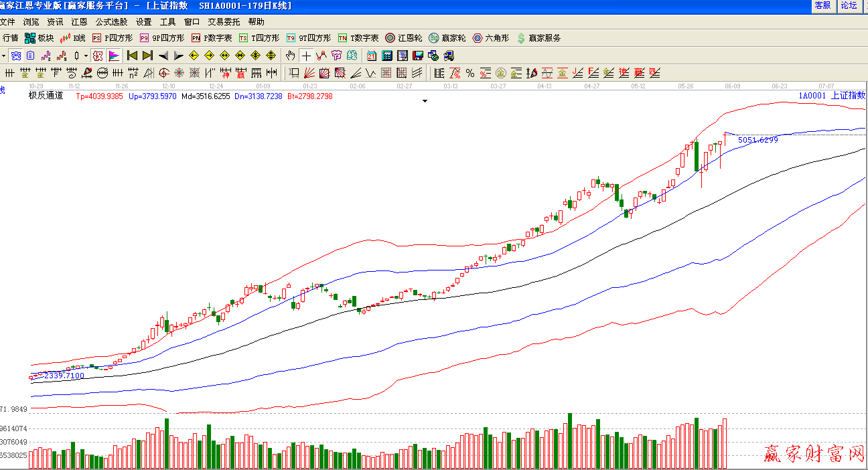Click the 客服 button at top right

point(822,5)
